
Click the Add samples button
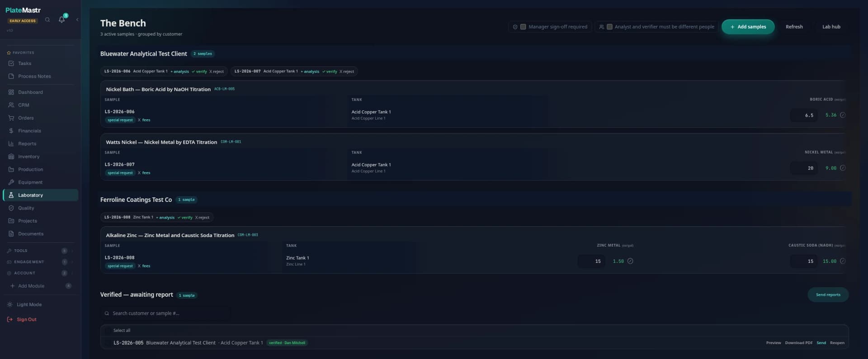click(x=748, y=27)
